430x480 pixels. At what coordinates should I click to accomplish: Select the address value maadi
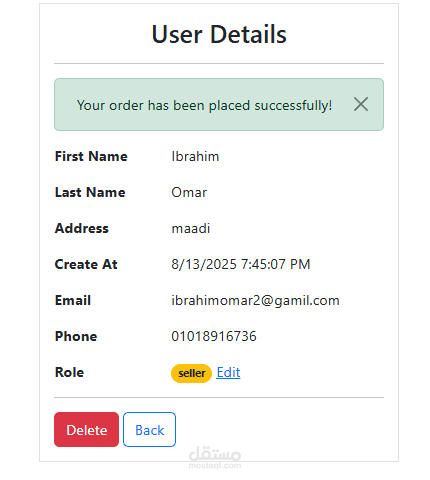(x=191, y=228)
